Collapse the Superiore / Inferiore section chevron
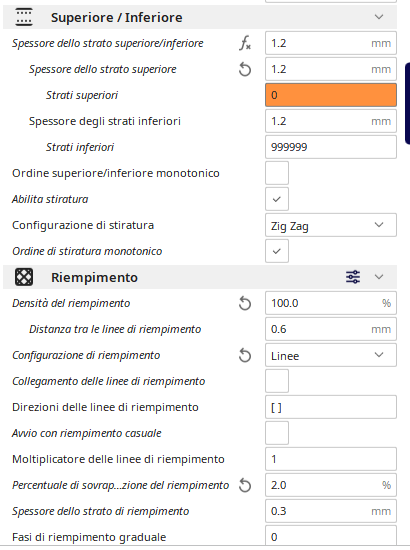 coord(379,17)
